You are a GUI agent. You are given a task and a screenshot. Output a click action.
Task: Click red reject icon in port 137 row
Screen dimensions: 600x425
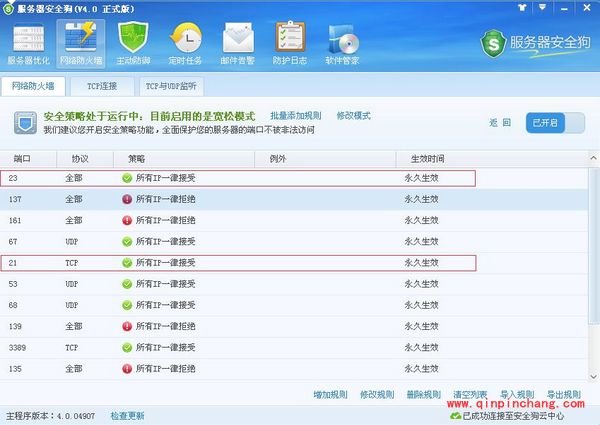coord(127,199)
